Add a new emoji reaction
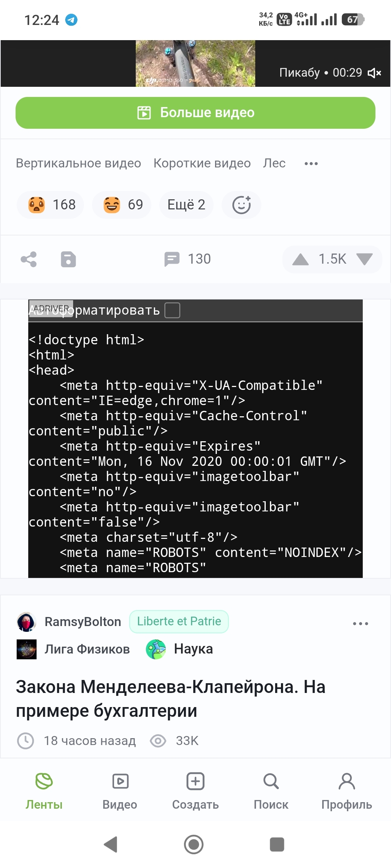 (241, 205)
